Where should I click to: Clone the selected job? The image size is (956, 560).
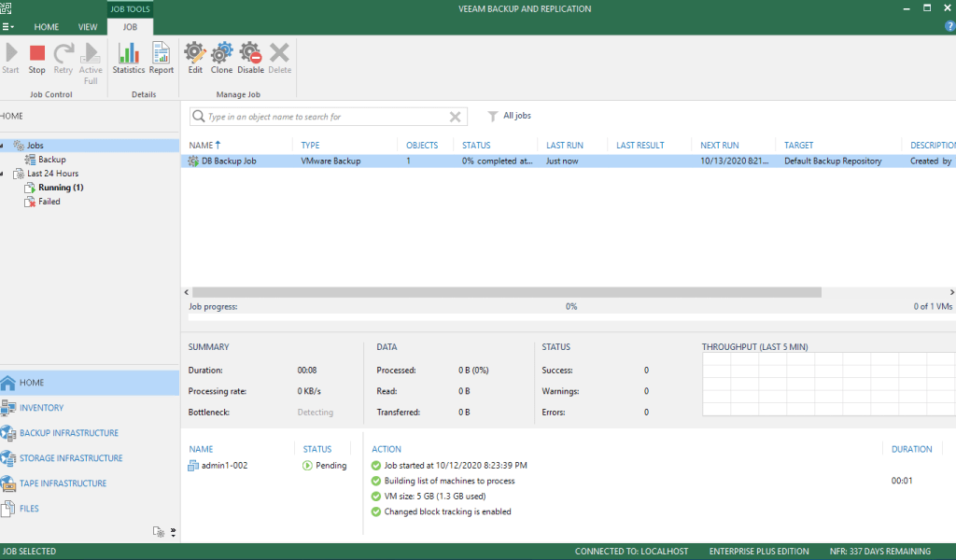221,58
